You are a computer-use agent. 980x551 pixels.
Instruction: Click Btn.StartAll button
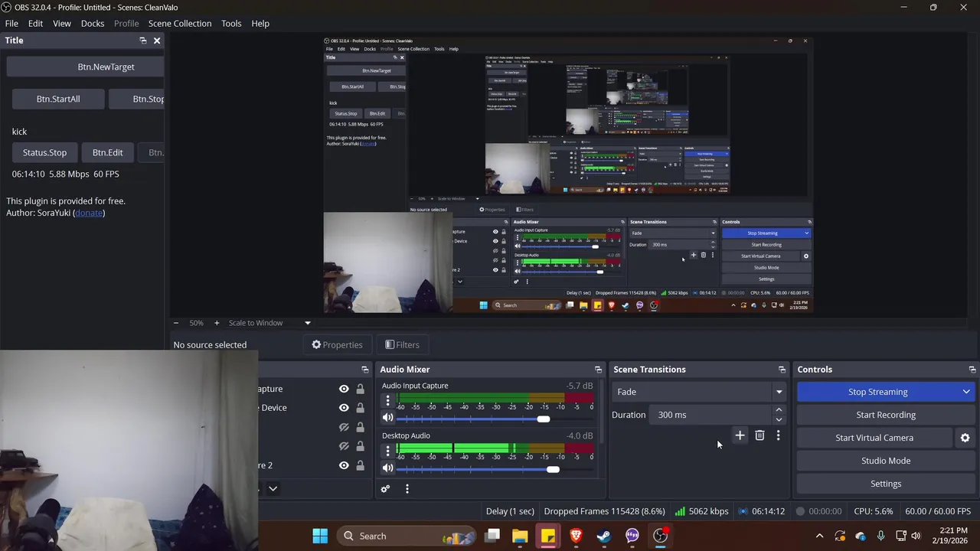point(58,99)
